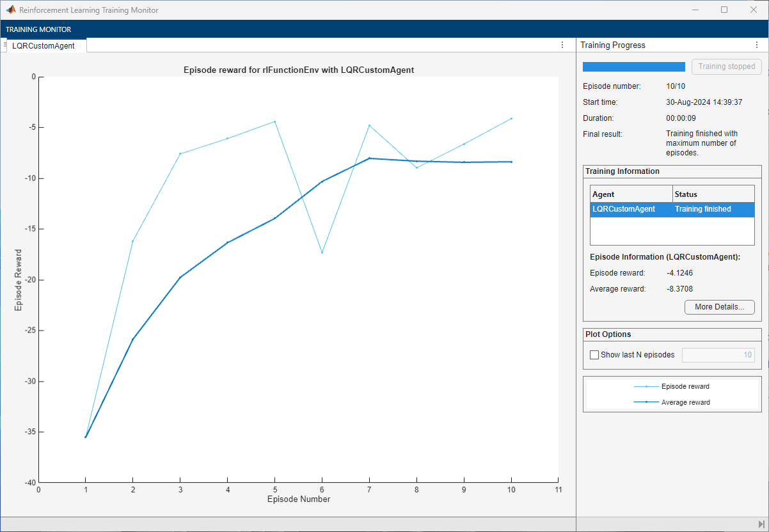Click the plot title Episode reward for rlFunctionEnv
The image size is (769, 532).
tap(299, 70)
